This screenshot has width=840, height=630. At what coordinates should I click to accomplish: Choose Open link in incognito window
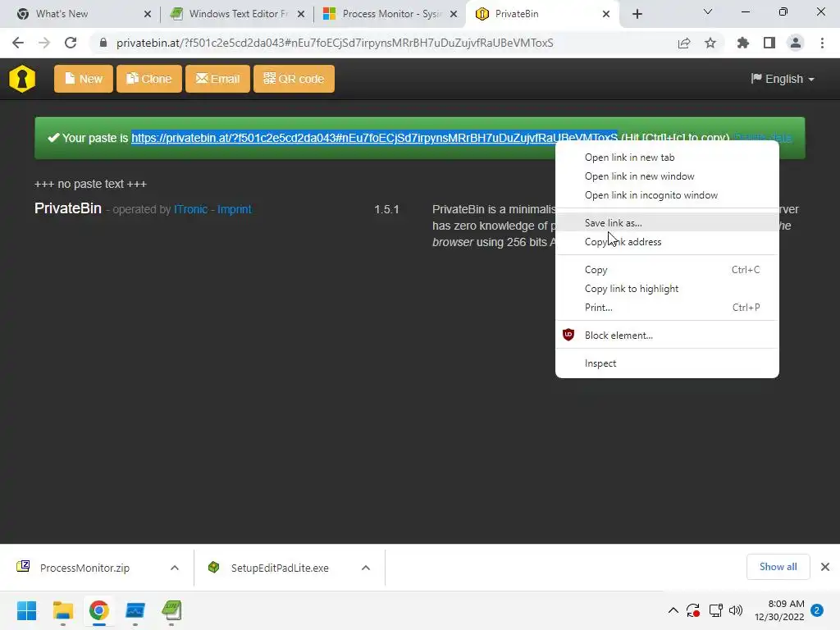[x=667, y=195]
